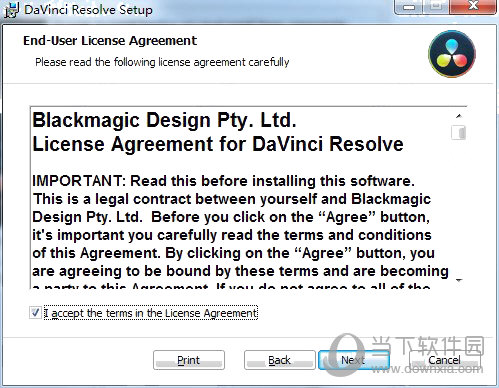Image resolution: width=499 pixels, height=388 pixels.
Task: Click the Print button
Action: (189, 360)
